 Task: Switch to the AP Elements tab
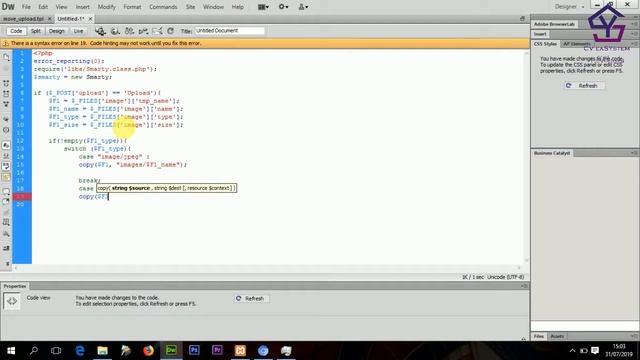pyautogui.click(x=576, y=44)
